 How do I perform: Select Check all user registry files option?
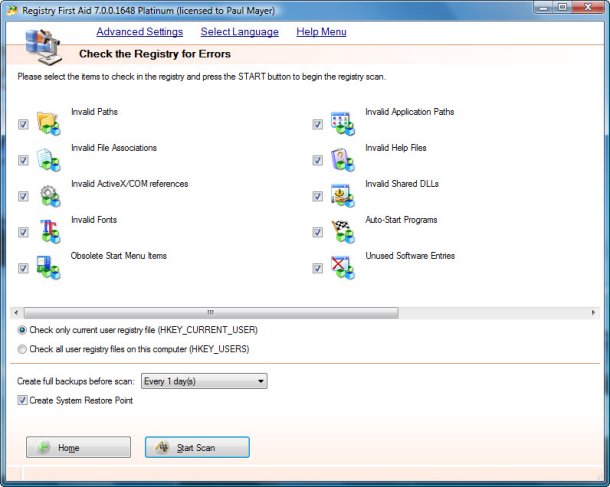pyautogui.click(x=23, y=349)
